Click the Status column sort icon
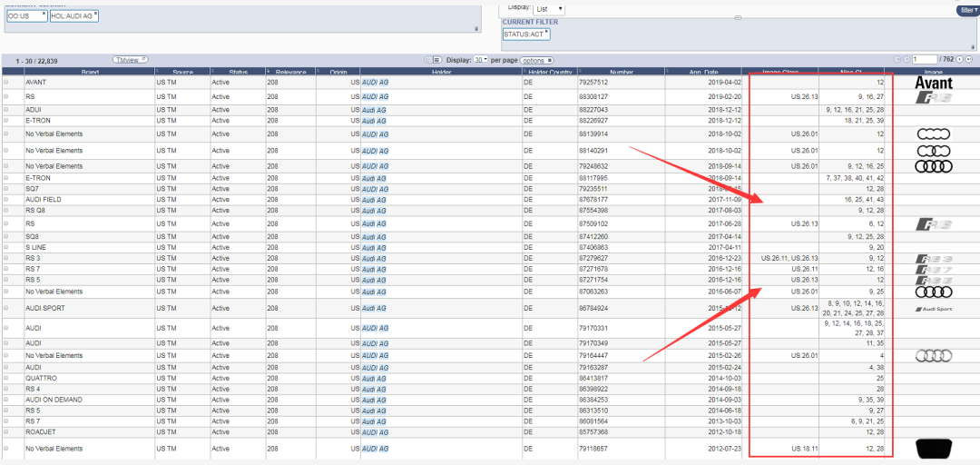 (212, 71)
